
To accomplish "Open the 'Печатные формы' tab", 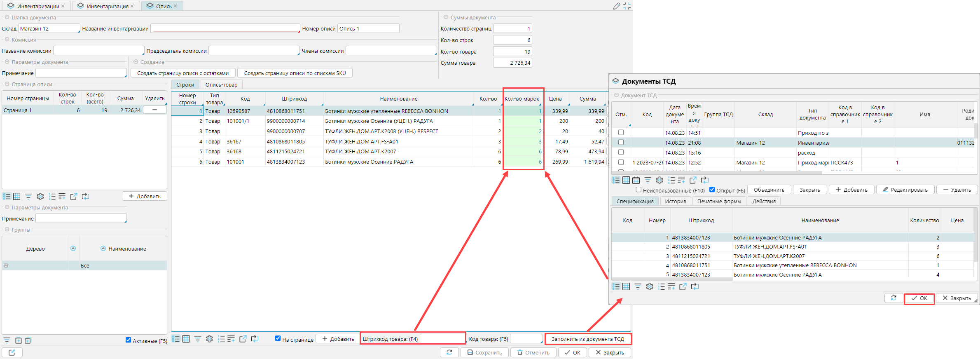I will pos(719,201).
